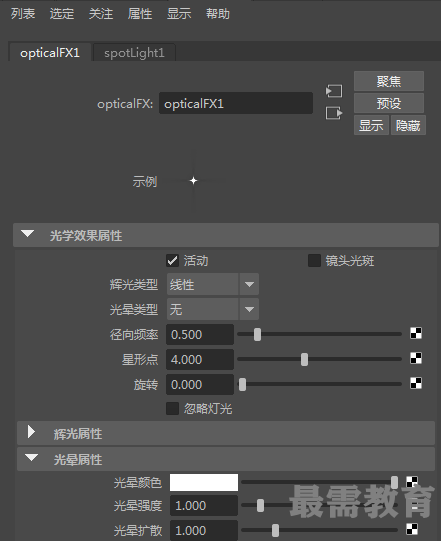Click the 光晕强度 value field
The image size is (441, 541).
pos(204,505)
